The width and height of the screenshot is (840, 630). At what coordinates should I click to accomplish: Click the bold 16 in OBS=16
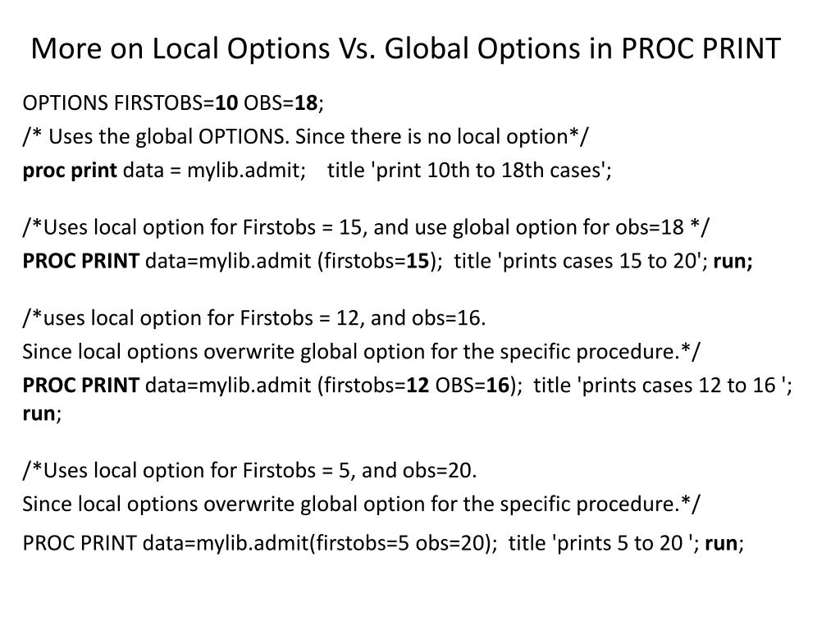(x=498, y=386)
